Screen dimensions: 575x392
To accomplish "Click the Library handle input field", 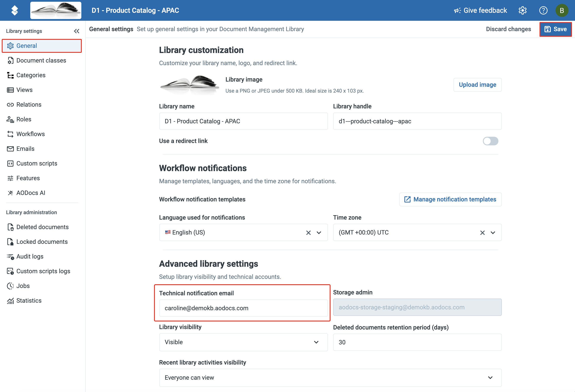I will coord(417,121).
